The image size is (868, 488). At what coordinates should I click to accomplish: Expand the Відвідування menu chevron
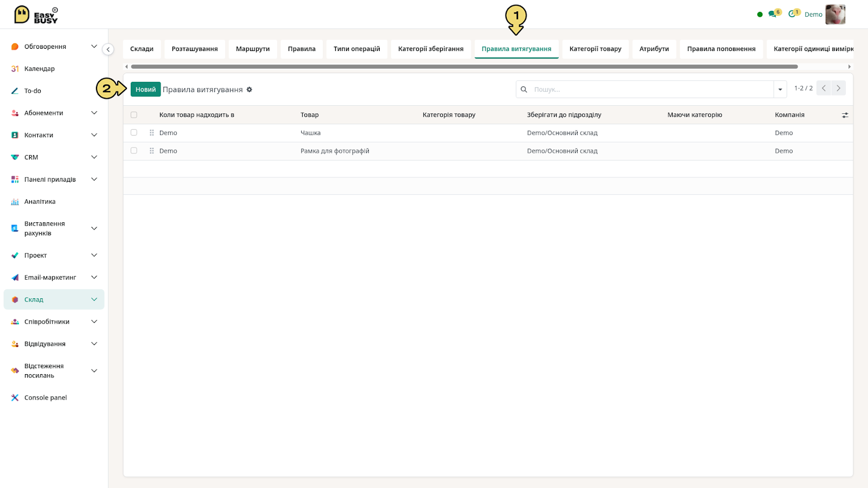coord(94,344)
